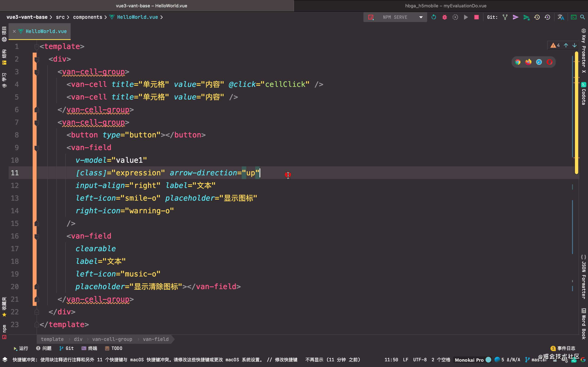Click the Reload/Restart icon
The height and width of the screenshot is (367, 588).
pyautogui.click(x=433, y=17)
